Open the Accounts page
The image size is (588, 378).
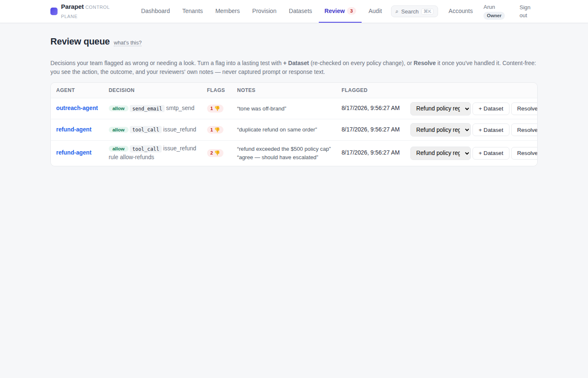[x=460, y=11]
